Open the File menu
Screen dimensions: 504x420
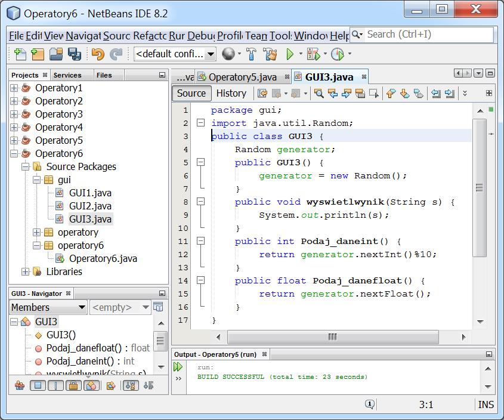(x=16, y=35)
